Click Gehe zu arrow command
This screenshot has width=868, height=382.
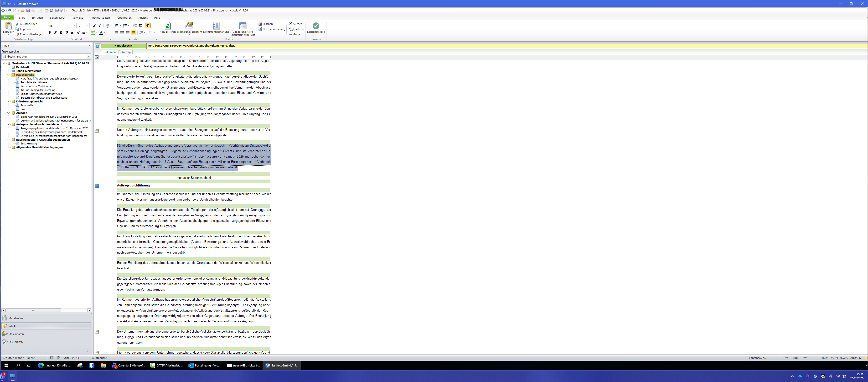(296, 34)
